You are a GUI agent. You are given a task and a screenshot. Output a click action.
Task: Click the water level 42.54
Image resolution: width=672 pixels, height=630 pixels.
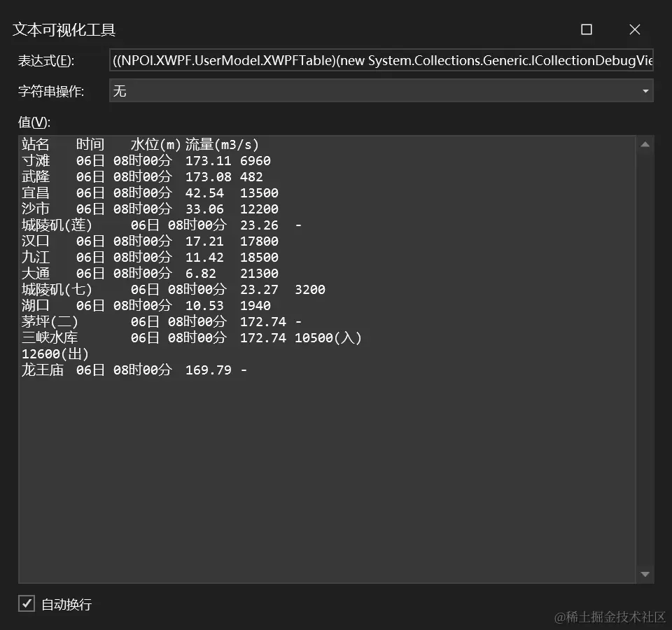(204, 193)
